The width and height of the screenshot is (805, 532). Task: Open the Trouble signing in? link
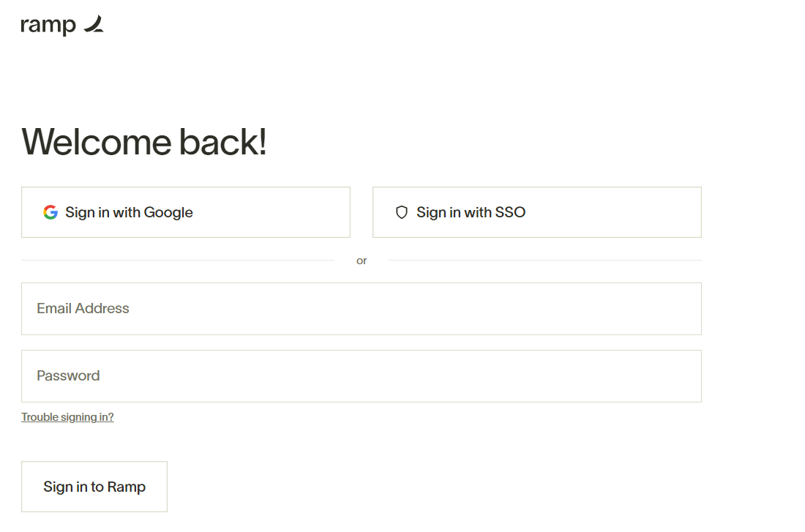tap(67, 417)
